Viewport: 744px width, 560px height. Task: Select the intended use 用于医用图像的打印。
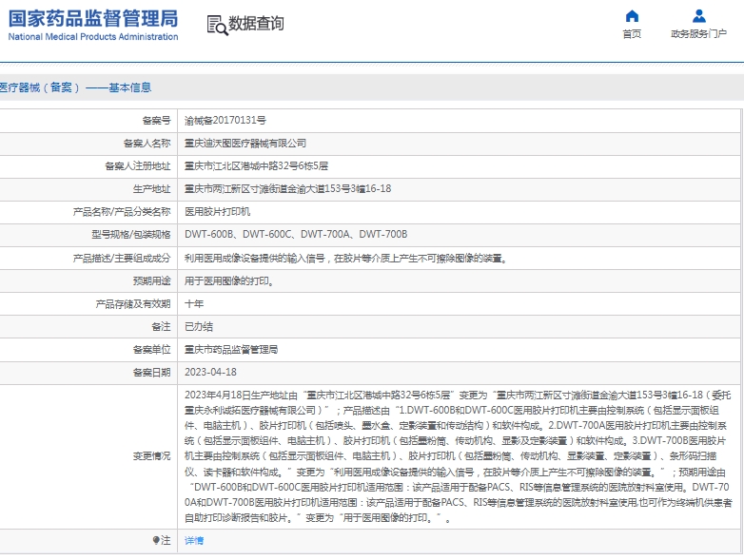coord(229,281)
